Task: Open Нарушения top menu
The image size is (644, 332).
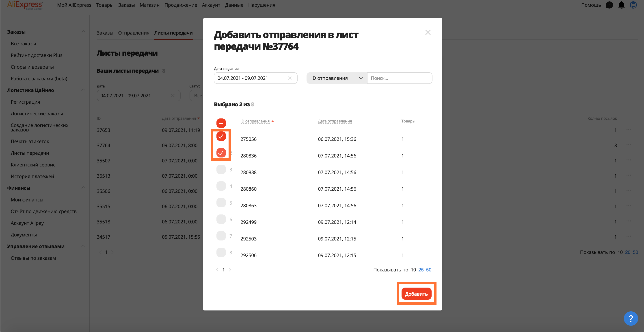Action: (261, 5)
